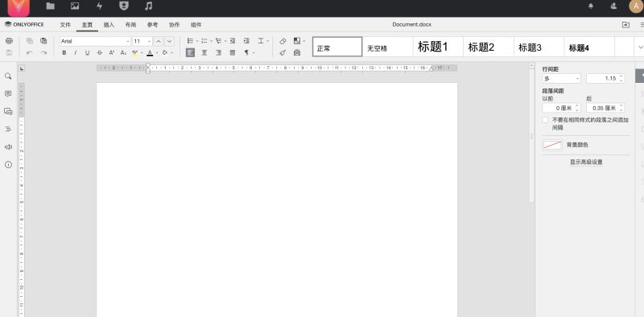Center align the paragraph
Screen dimensions: 644x317
pos(204,52)
